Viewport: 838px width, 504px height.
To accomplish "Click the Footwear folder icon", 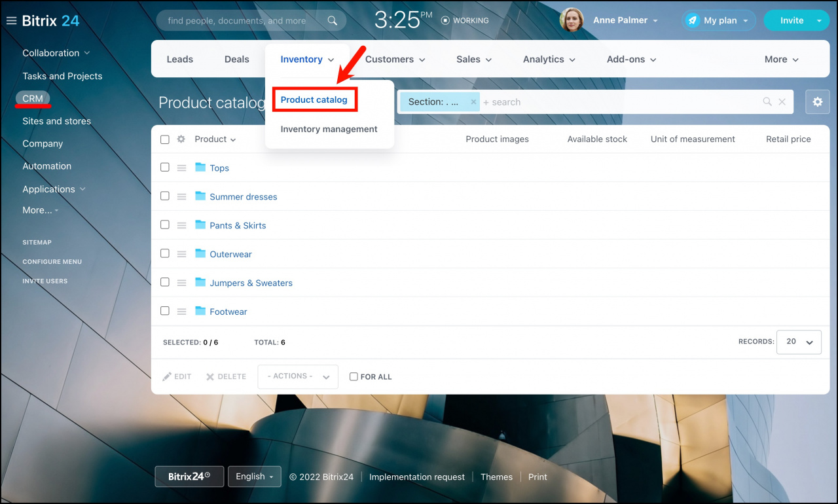I will pyautogui.click(x=200, y=312).
